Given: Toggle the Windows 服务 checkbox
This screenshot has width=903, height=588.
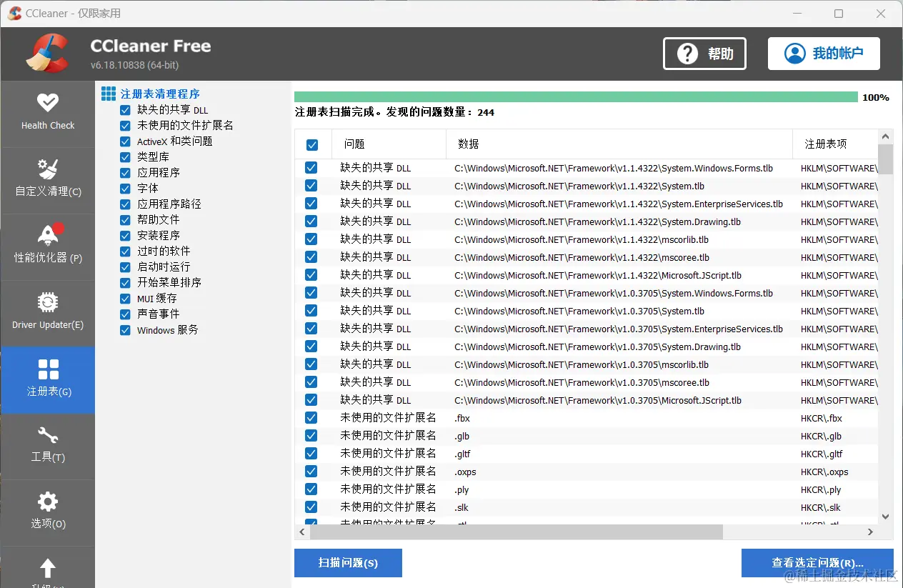Looking at the screenshot, I should pyautogui.click(x=125, y=330).
